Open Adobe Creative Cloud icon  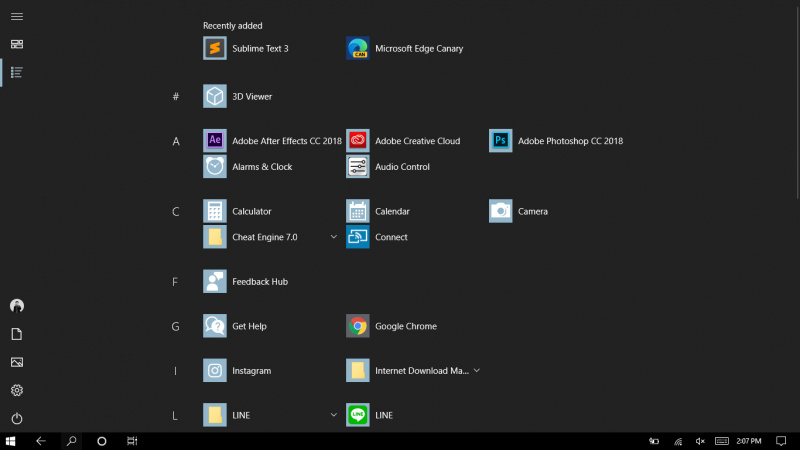click(x=358, y=140)
